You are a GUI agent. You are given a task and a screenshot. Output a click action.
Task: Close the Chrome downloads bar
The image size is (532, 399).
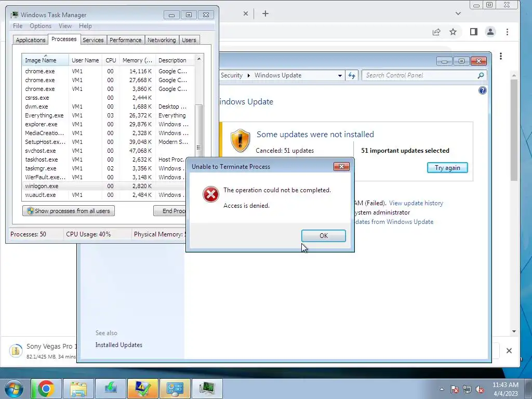(509, 351)
